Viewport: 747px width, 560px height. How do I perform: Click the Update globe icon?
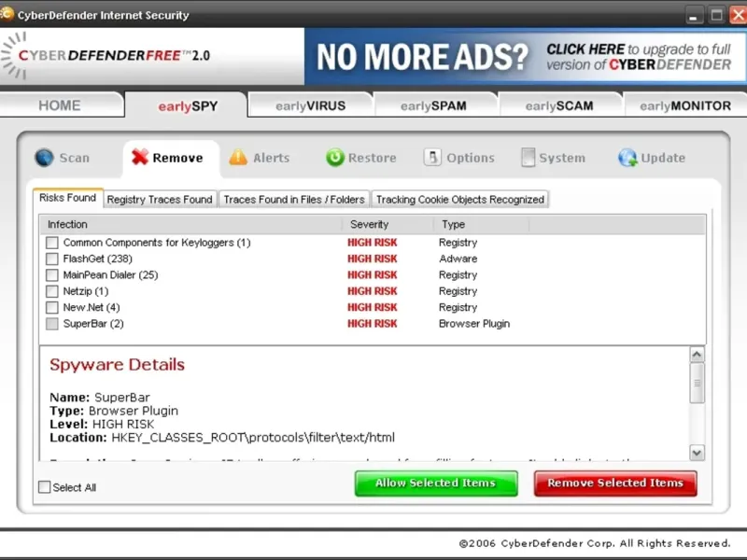(627, 157)
